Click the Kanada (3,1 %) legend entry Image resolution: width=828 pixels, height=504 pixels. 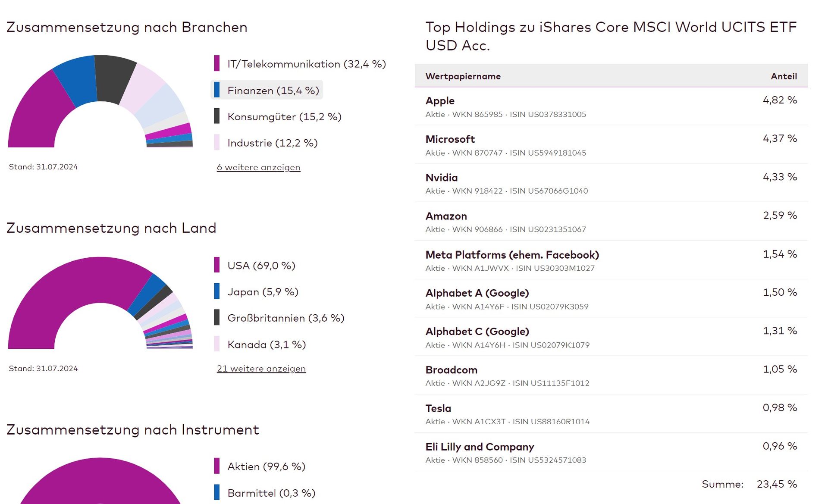pyautogui.click(x=266, y=344)
